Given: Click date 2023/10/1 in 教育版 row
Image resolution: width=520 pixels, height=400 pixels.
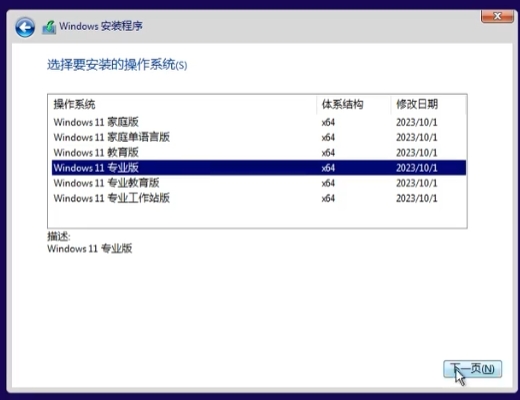Looking at the screenshot, I should pos(416,153).
